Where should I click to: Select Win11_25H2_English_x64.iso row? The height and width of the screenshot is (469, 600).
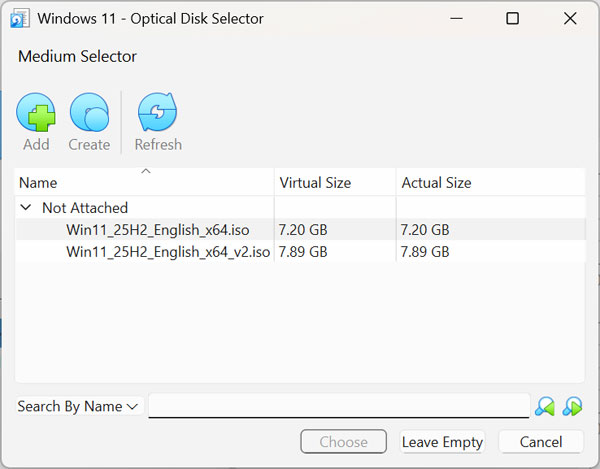click(300, 230)
